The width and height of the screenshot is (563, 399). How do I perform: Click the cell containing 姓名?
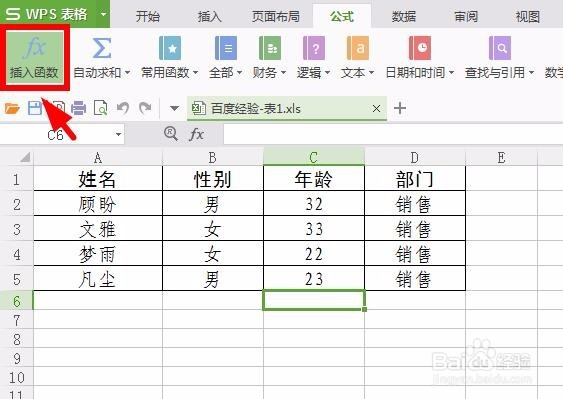pos(98,178)
